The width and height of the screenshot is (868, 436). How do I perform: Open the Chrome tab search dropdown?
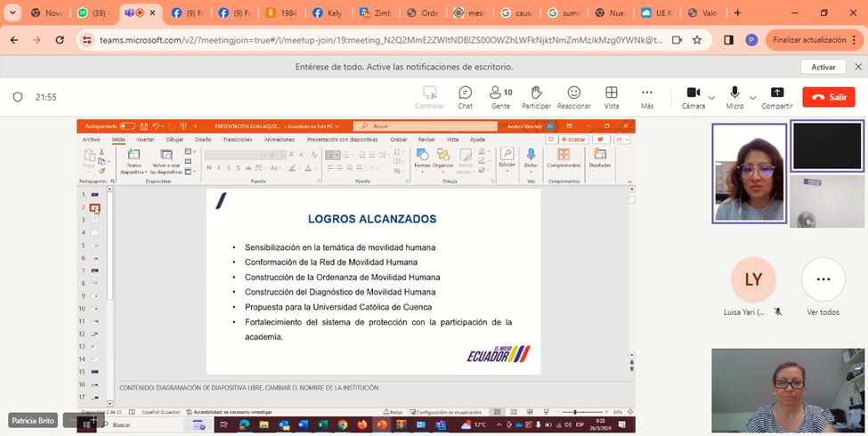[12, 13]
